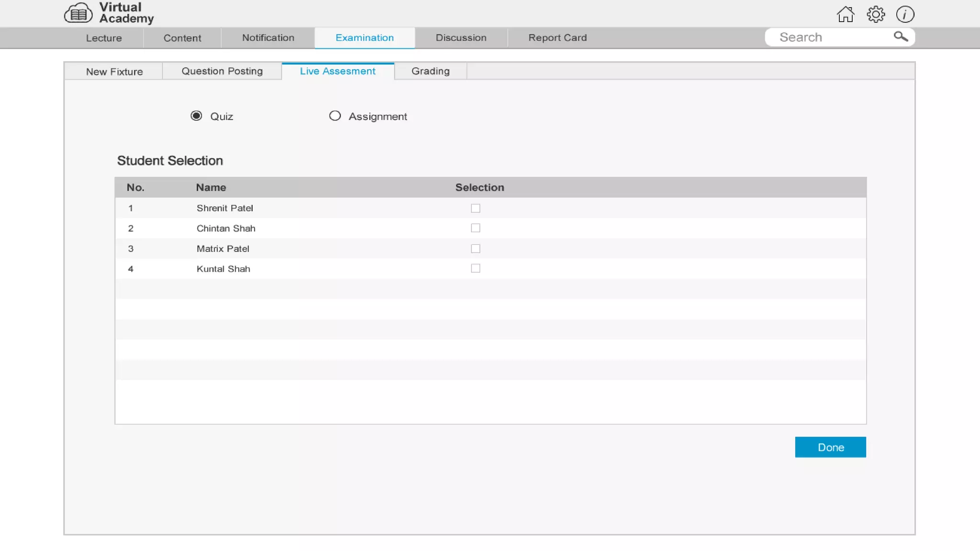Switch to the Content tab
This screenshot has height=551, width=980.
182,38
